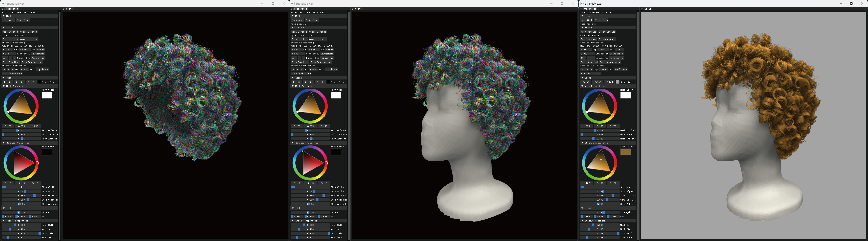The height and width of the screenshot is (241, 868).
Task: Click the gray Clear Color swatch in the right window
Action: click(618, 82)
